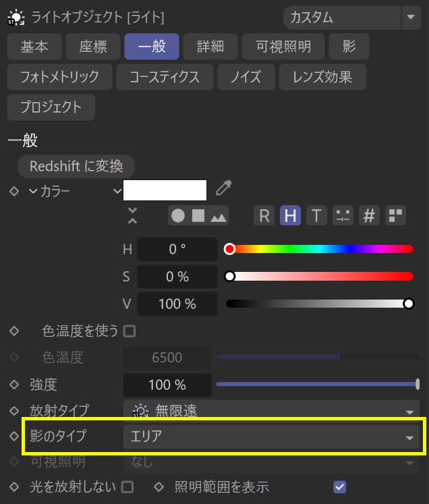Collapse the カラー section chevron
429x504 pixels.
pyautogui.click(x=33, y=191)
